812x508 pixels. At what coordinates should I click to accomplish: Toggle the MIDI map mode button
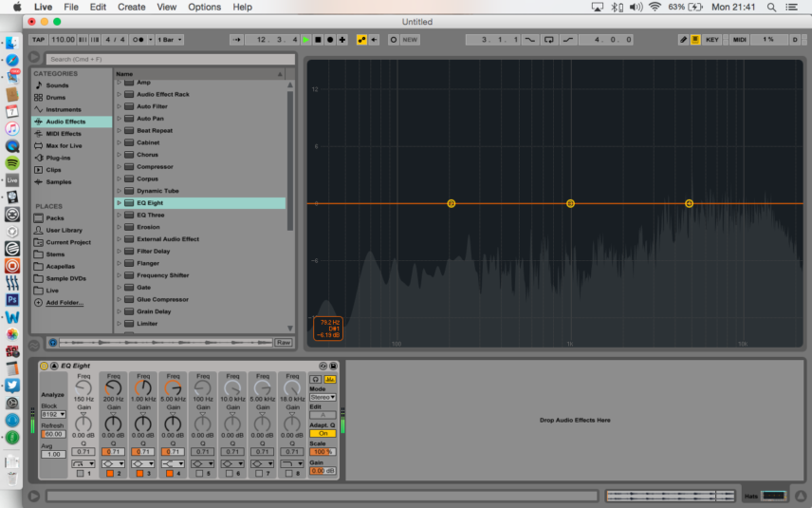coord(740,39)
